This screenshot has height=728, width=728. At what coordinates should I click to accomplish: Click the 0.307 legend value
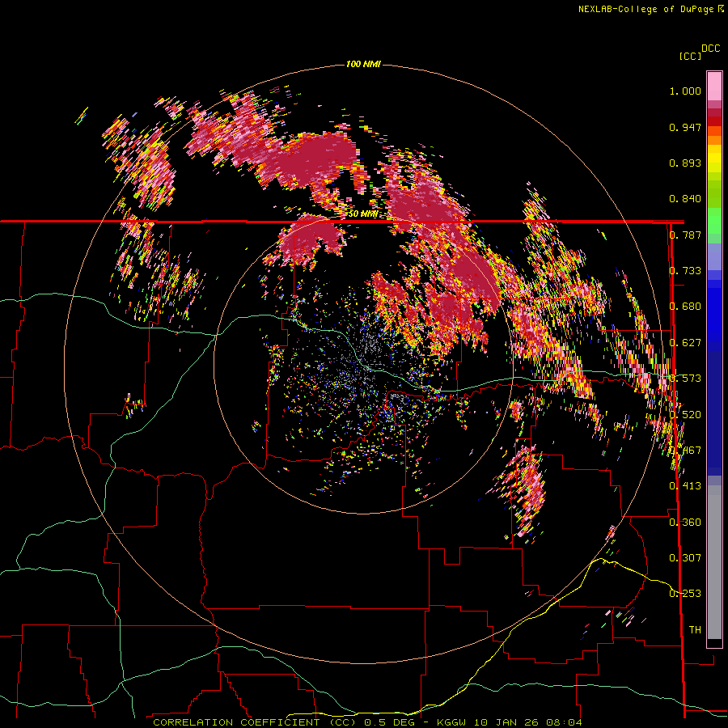pos(685,557)
